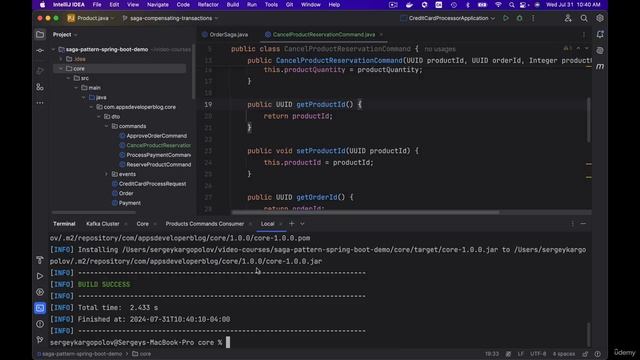
Task: Run CreditCardProcessorApplication with the play icon
Action: [x=506, y=18]
